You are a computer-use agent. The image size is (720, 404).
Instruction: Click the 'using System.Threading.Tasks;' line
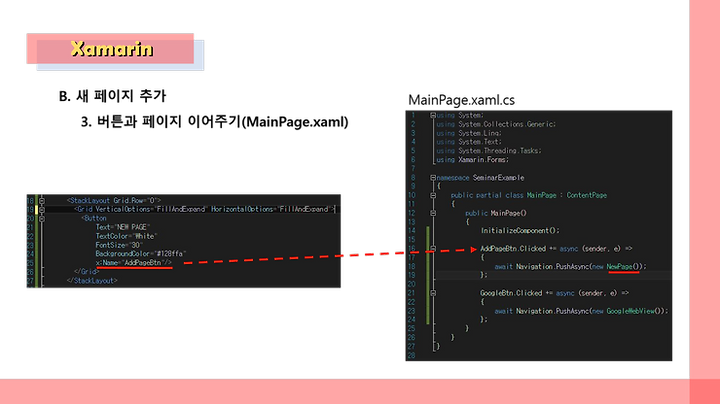(489, 151)
